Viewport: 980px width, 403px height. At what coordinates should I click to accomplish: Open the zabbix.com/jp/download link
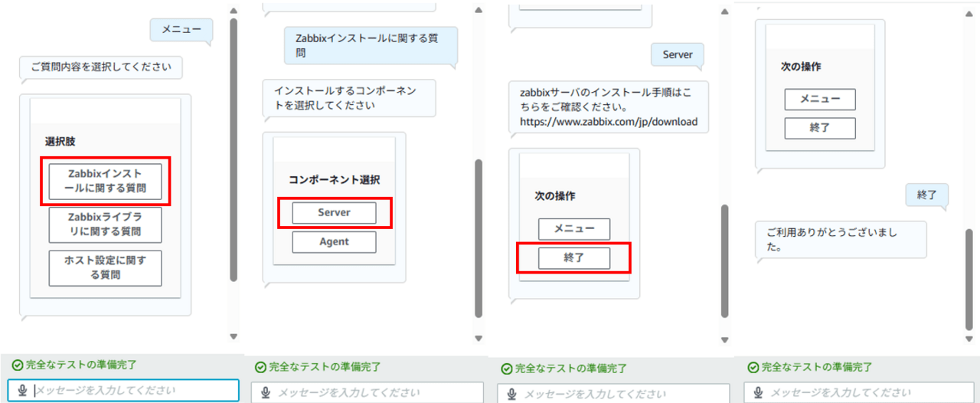tap(609, 121)
